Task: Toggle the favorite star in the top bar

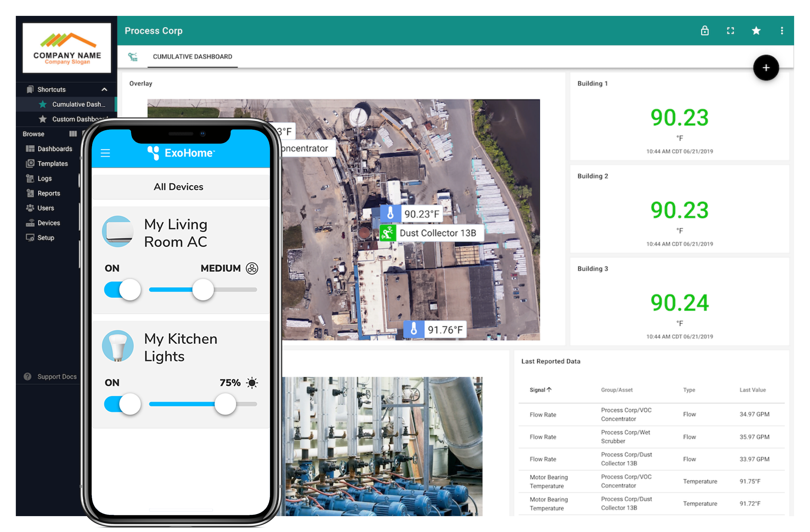Action: click(756, 31)
